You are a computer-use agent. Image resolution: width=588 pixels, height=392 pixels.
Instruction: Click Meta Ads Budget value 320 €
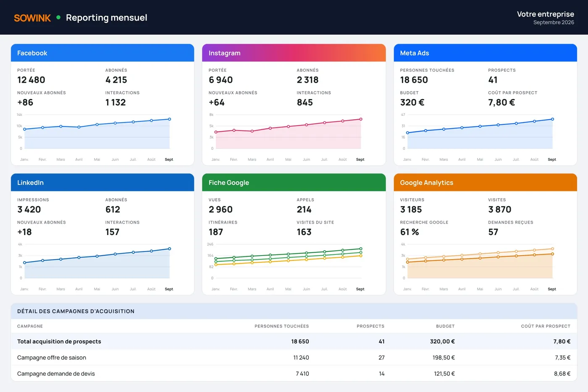(412, 102)
